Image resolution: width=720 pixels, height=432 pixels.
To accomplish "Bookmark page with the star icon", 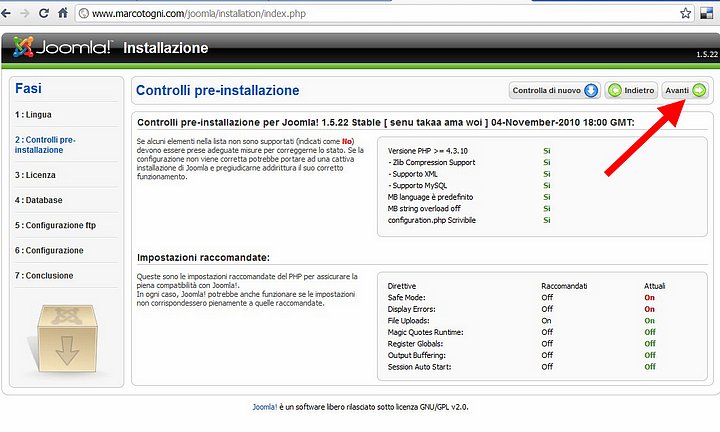I will click(685, 13).
